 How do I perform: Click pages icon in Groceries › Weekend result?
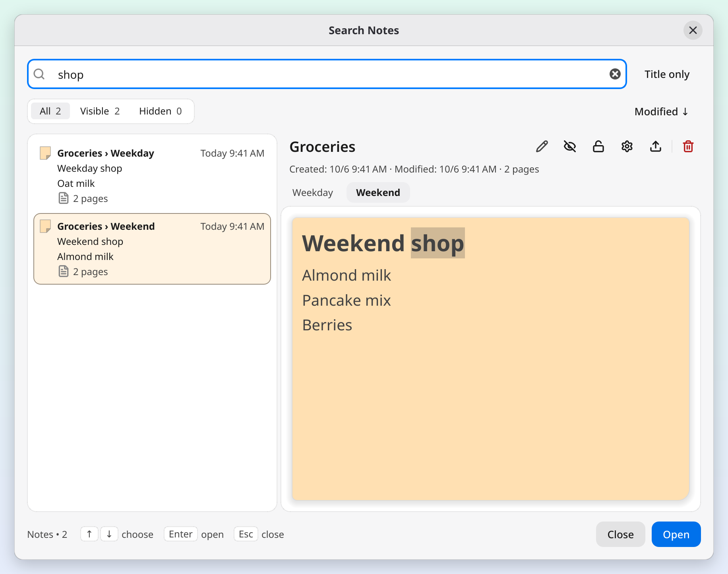[x=64, y=271]
